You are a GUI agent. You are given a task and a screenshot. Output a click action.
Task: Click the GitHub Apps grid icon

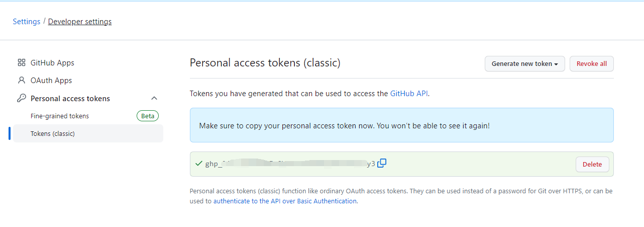[22, 63]
